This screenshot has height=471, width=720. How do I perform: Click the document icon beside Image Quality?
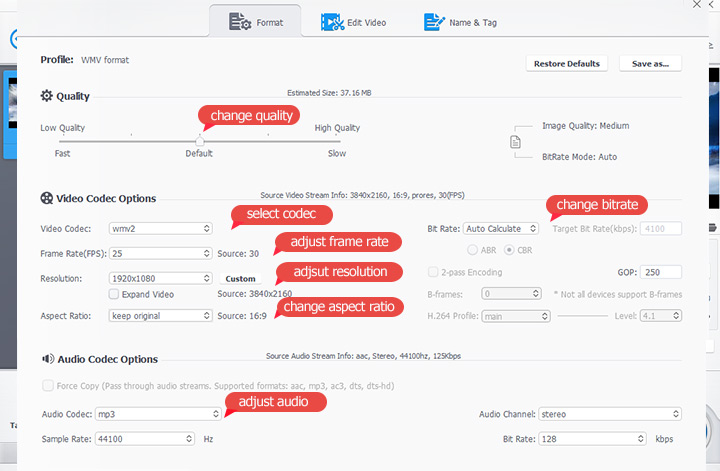click(x=515, y=142)
